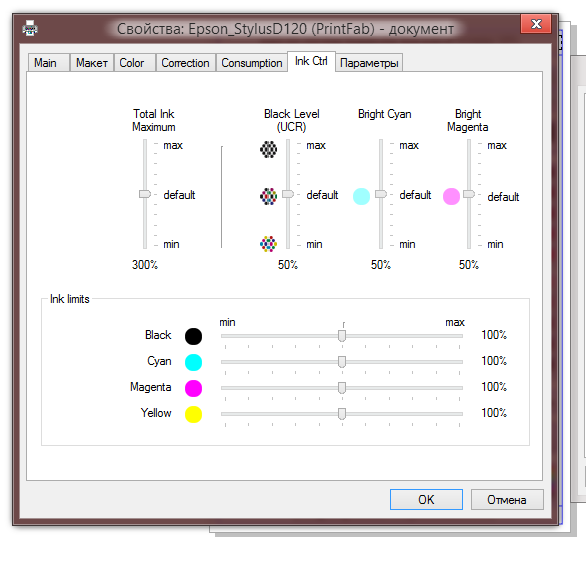Image resolution: width=586 pixels, height=564 pixels.
Task: Click the Yellow ink label
Action: 156,413
